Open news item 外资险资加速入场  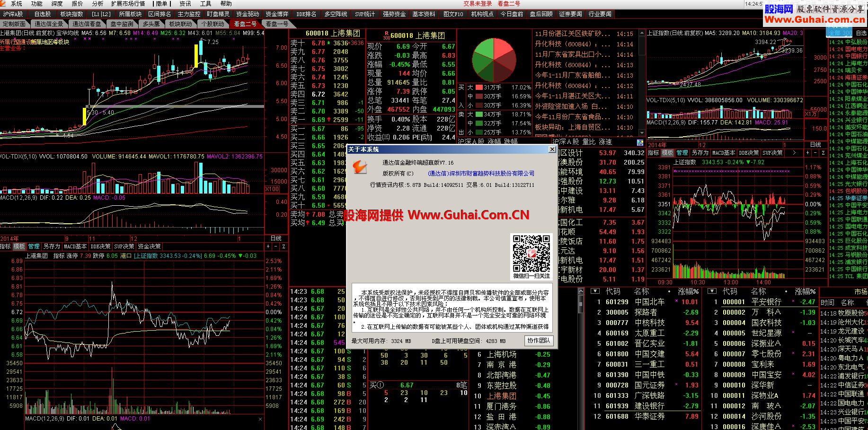click(571, 106)
